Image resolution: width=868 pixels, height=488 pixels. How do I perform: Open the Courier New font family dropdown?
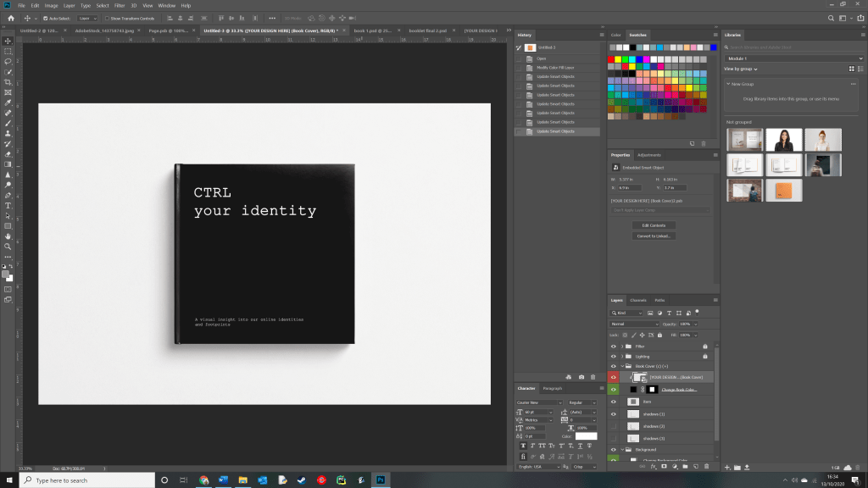tap(538, 402)
